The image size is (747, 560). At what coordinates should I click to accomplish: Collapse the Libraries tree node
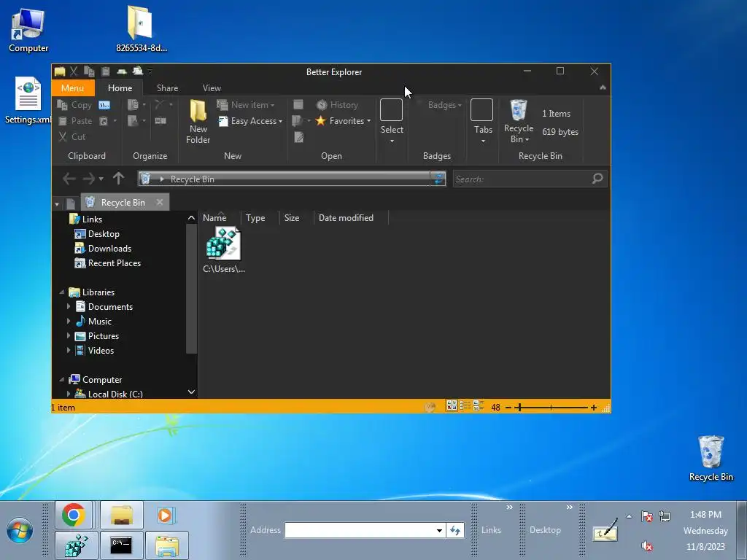pyautogui.click(x=62, y=292)
